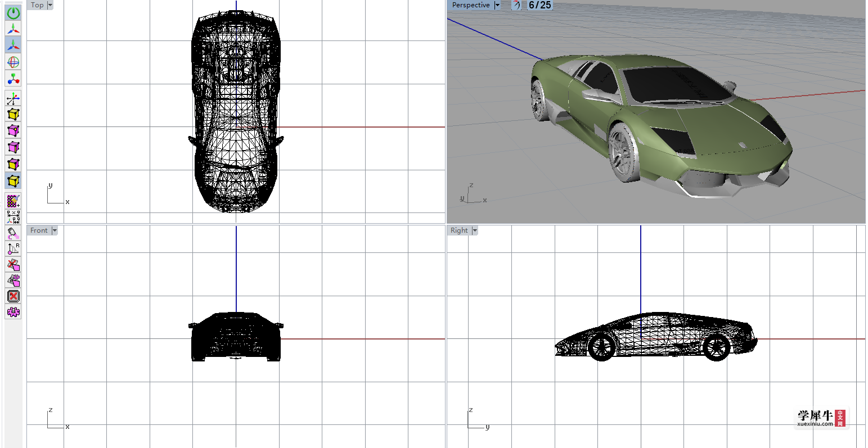Click the running figure icon beside Perspective

(x=516, y=5)
